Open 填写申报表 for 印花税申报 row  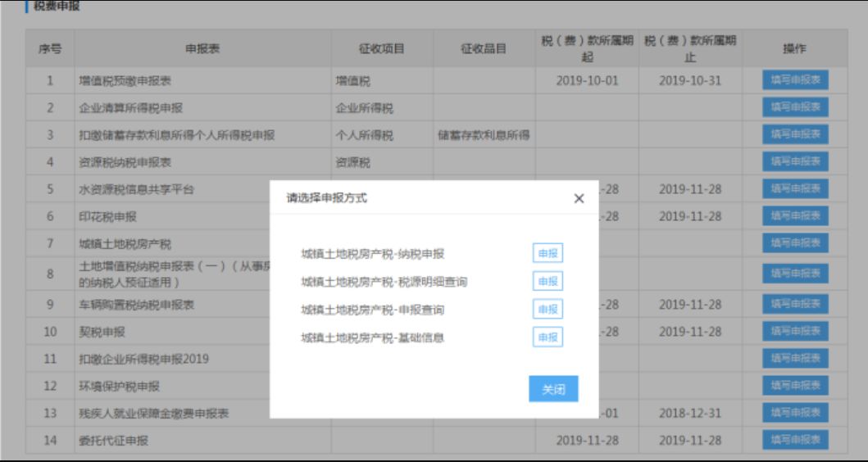[795, 215]
